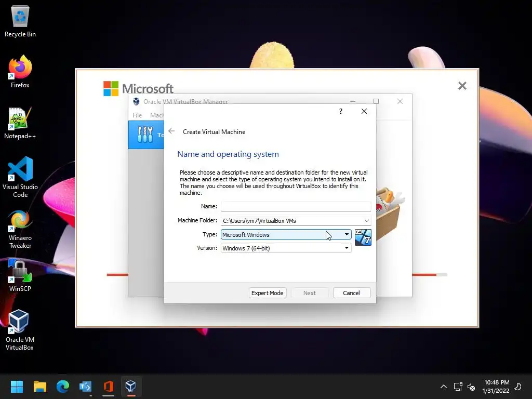Screen dimensions: 532x399
Task: Open the WinSCP desktop shortcut
Action: [20, 275]
